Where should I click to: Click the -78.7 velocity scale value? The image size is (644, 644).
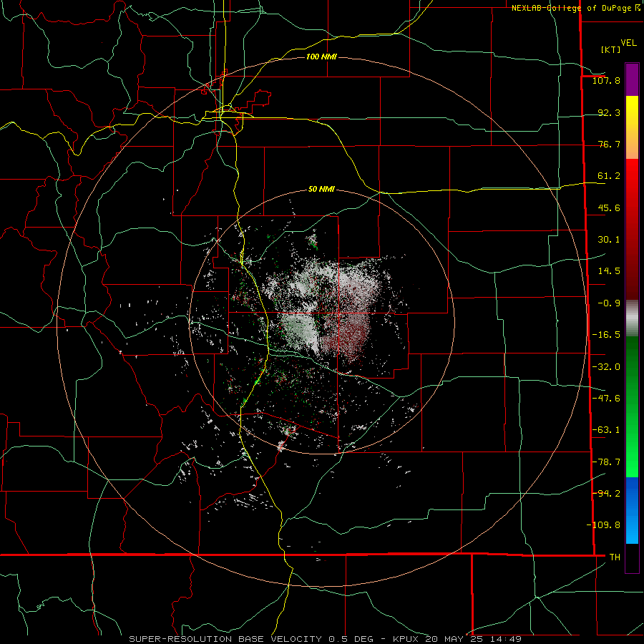click(x=606, y=462)
